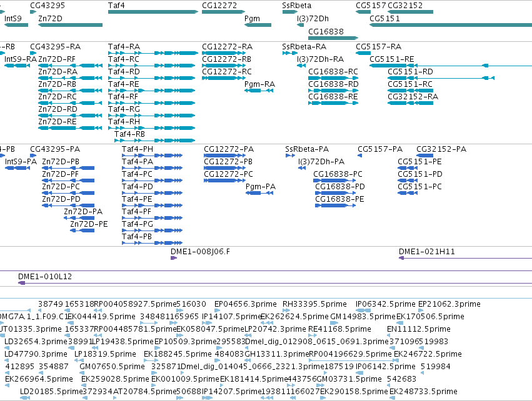Select the CG16838 gene label
Screen dimensions: 532x401
pyautogui.click(x=326, y=31)
